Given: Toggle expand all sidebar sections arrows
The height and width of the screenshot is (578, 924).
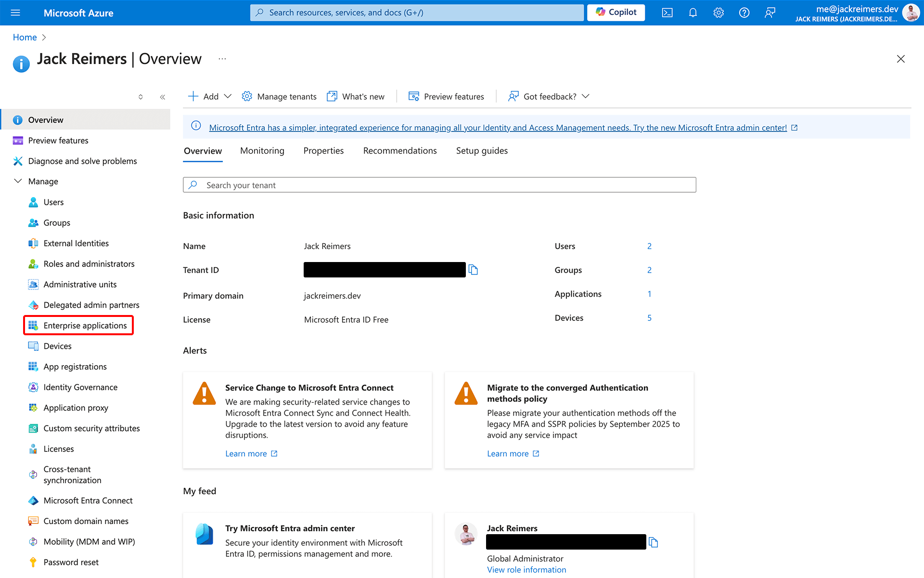Looking at the screenshot, I should [141, 97].
